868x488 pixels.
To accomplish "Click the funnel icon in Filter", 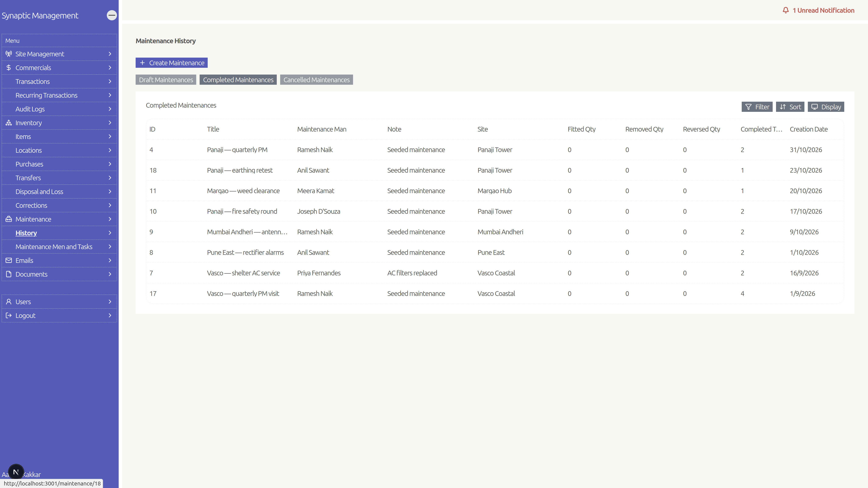I will (748, 107).
